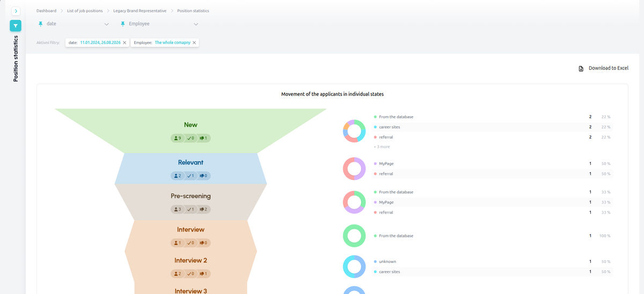
Task: Click the Excel file icon
Action: (581, 69)
